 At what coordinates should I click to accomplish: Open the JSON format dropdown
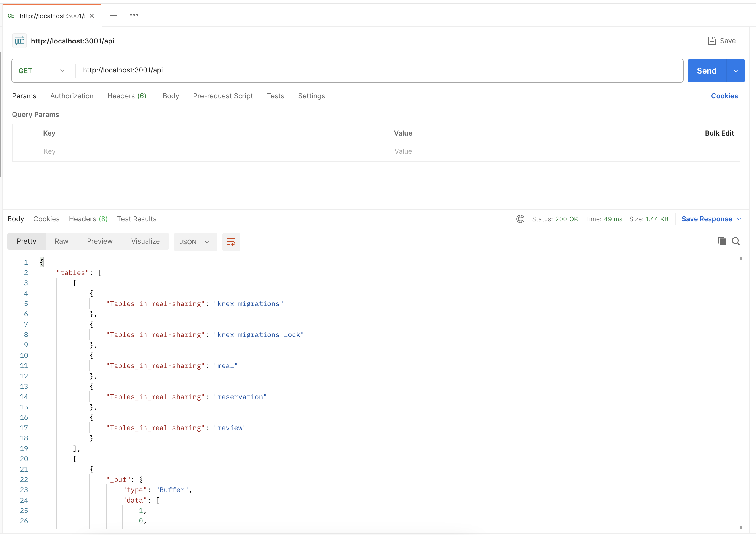[x=195, y=242]
